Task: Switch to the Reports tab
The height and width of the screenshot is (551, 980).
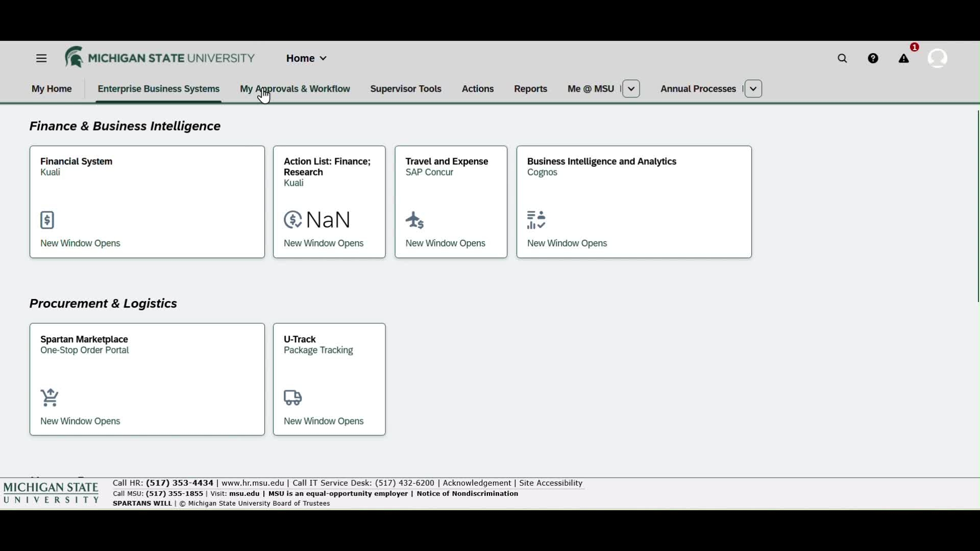Action: point(531,89)
